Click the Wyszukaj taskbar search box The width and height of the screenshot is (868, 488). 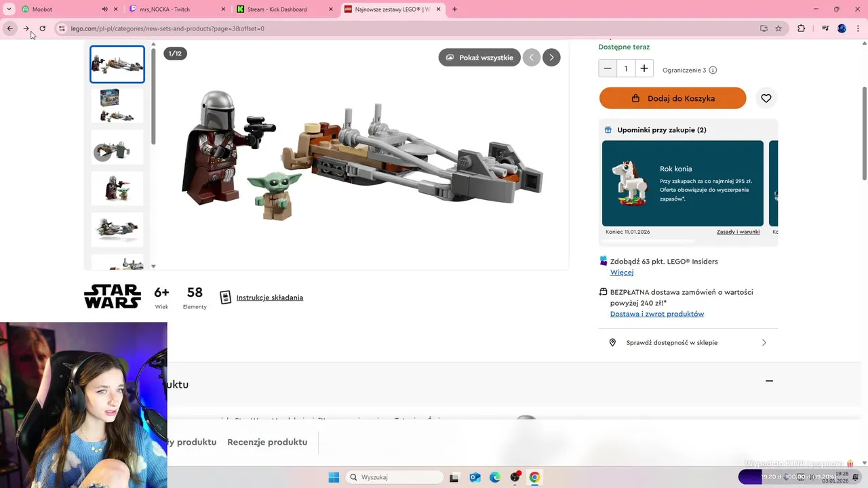click(394, 477)
